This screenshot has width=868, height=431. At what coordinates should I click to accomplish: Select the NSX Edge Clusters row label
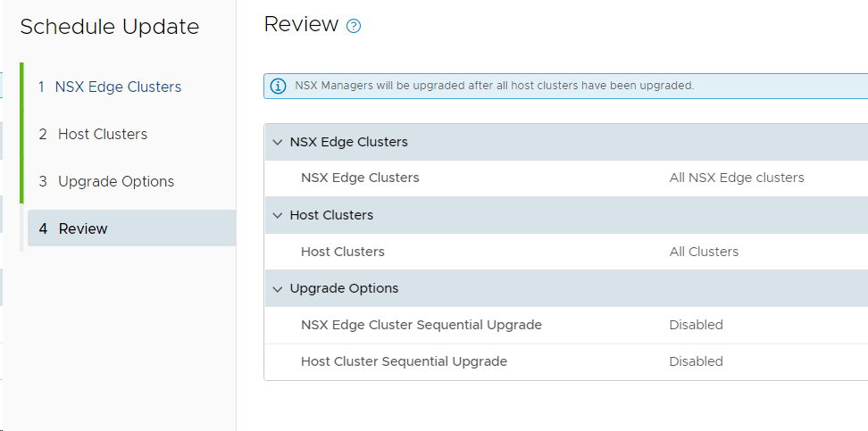tap(360, 178)
